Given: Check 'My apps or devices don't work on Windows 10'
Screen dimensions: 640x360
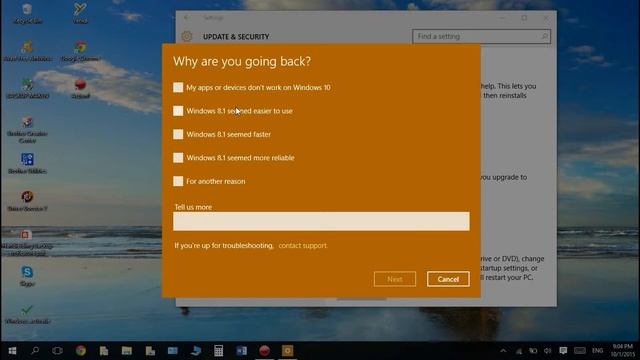Looking at the screenshot, I should pyautogui.click(x=178, y=87).
